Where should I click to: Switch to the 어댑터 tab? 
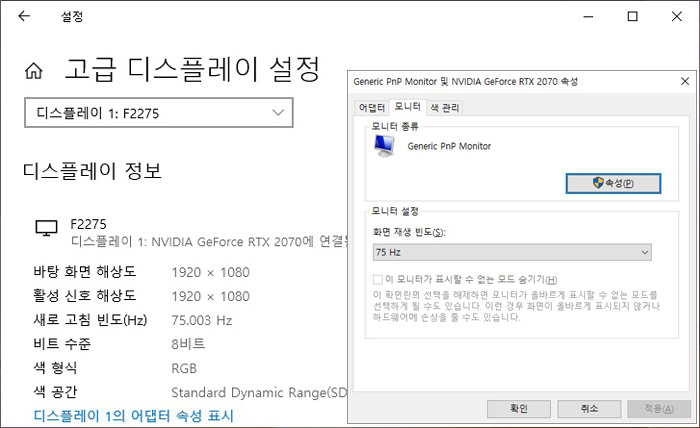(371, 108)
